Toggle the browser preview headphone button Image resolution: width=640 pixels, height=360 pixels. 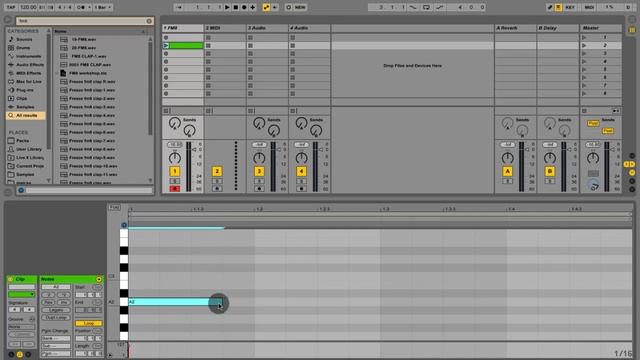coord(21,190)
